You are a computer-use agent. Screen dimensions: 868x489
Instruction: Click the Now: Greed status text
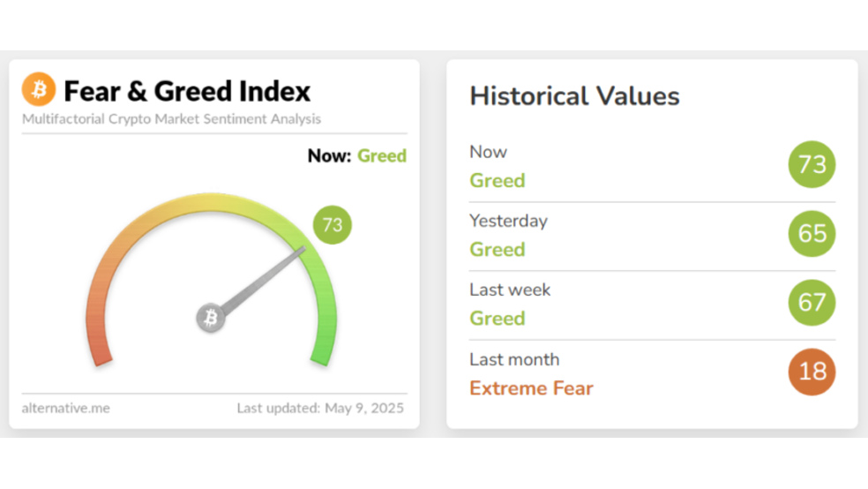[357, 155]
